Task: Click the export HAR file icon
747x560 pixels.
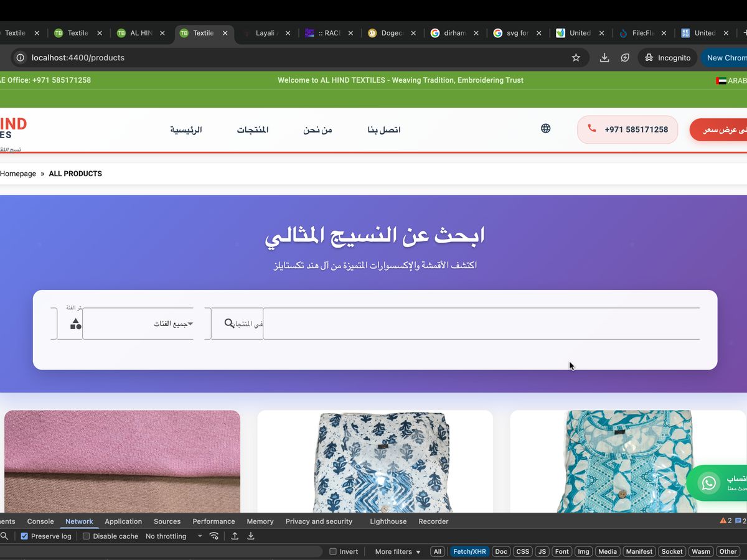Action: point(251,536)
